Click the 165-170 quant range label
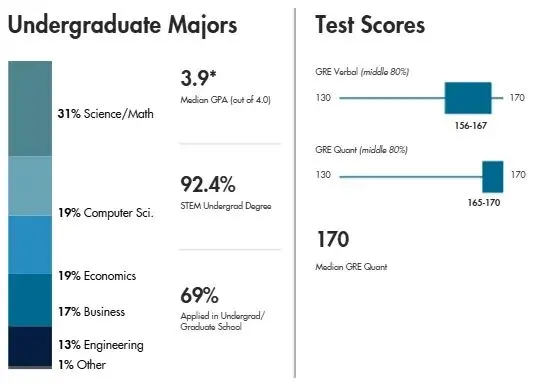543x391 pixels. [484, 203]
